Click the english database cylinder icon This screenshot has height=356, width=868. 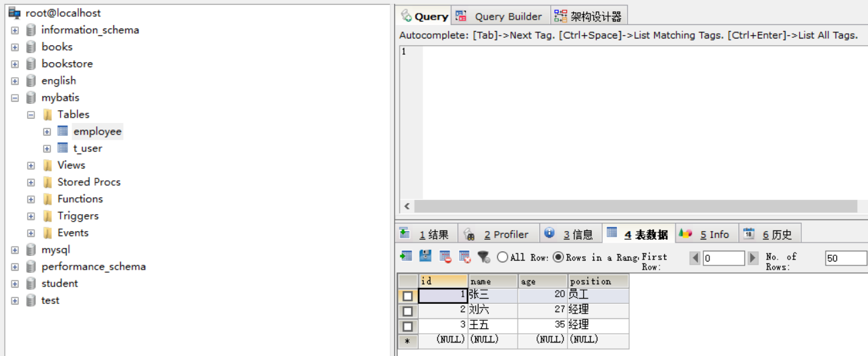coord(31,80)
